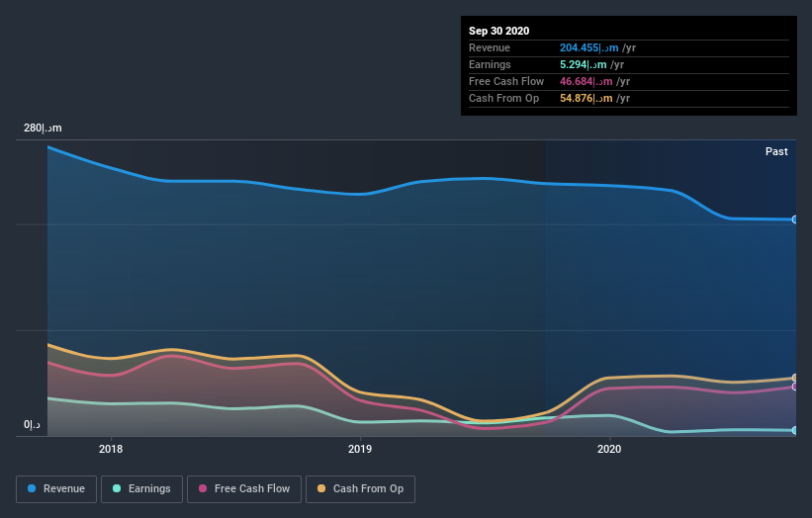Click the Free Cash Flow endpoint marker
Image resolution: width=812 pixels, height=518 pixels.
tap(794, 387)
